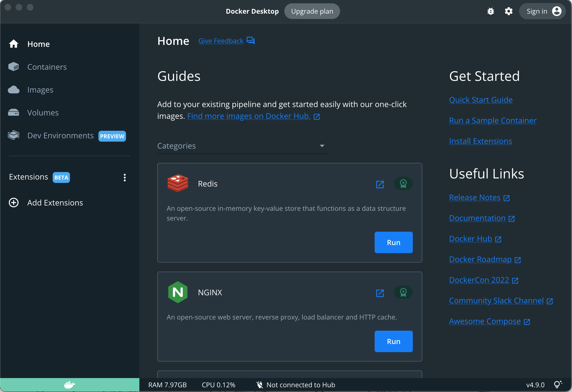
Task: Open Dev Environments preview section
Action: 60,136
